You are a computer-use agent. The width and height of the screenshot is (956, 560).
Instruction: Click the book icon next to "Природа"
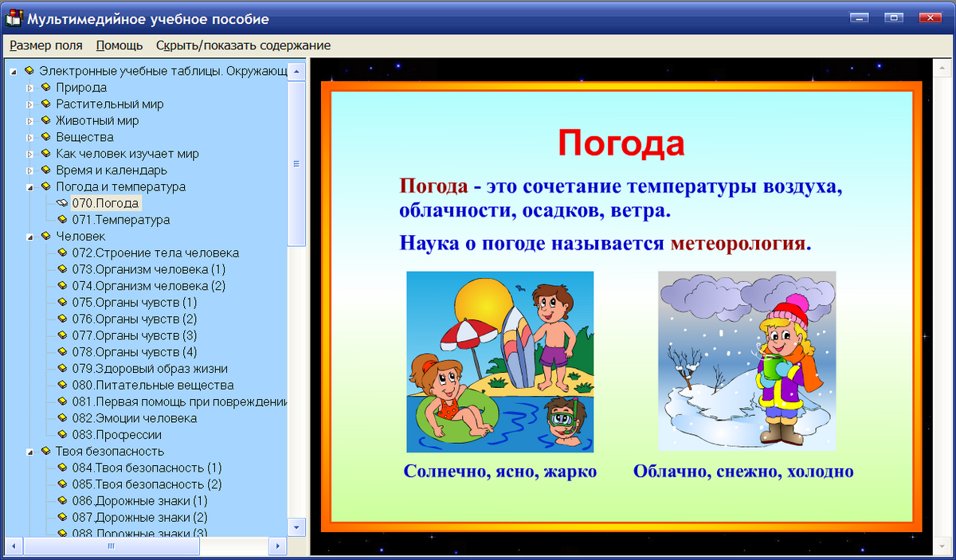pos(44,88)
